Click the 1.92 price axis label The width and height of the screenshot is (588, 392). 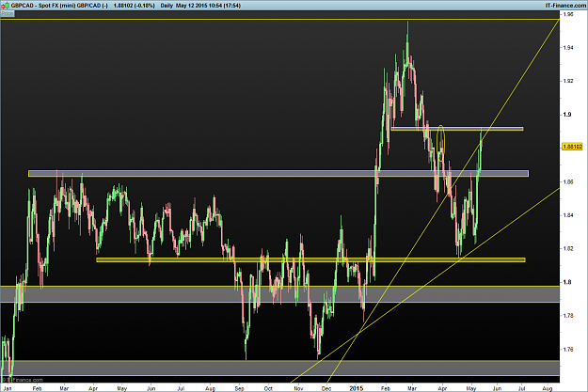pyautogui.click(x=567, y=81)
